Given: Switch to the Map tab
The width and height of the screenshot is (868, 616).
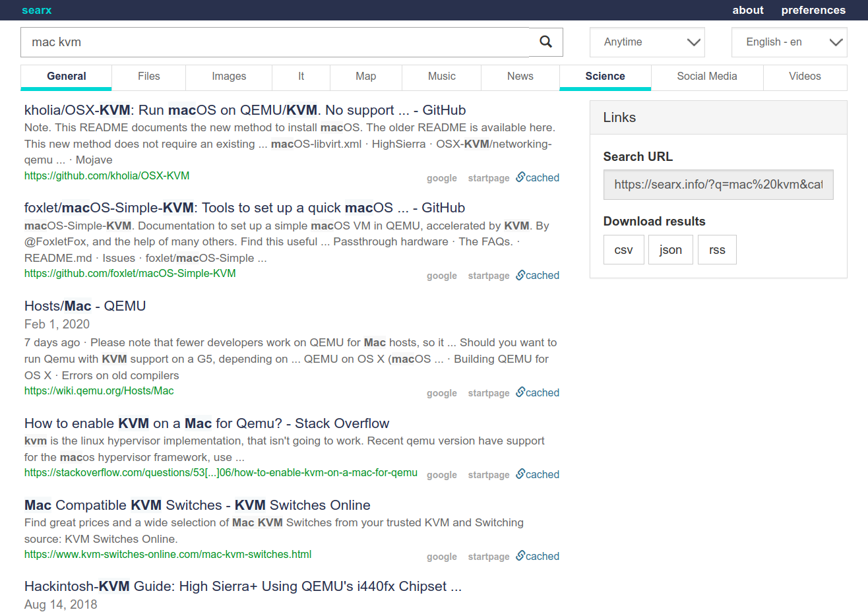Looking at the screenshot, I should click(x=366, y=77).
